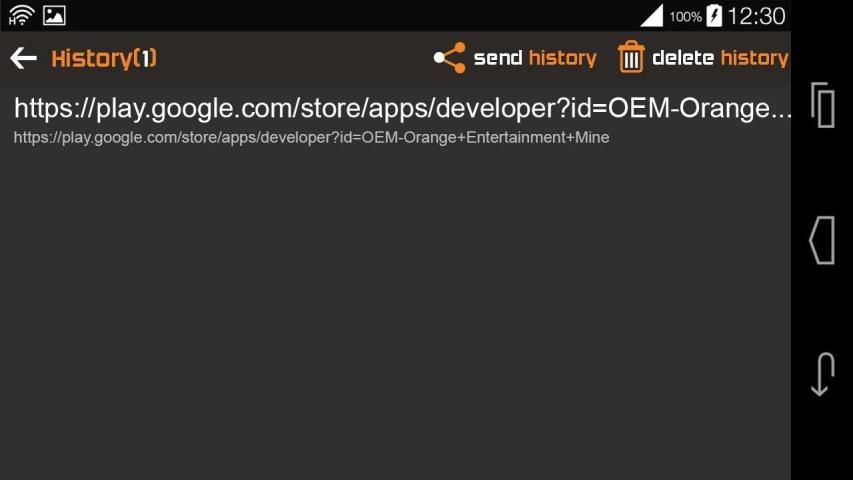Click the "delete history" label

[x=720, y=58]
